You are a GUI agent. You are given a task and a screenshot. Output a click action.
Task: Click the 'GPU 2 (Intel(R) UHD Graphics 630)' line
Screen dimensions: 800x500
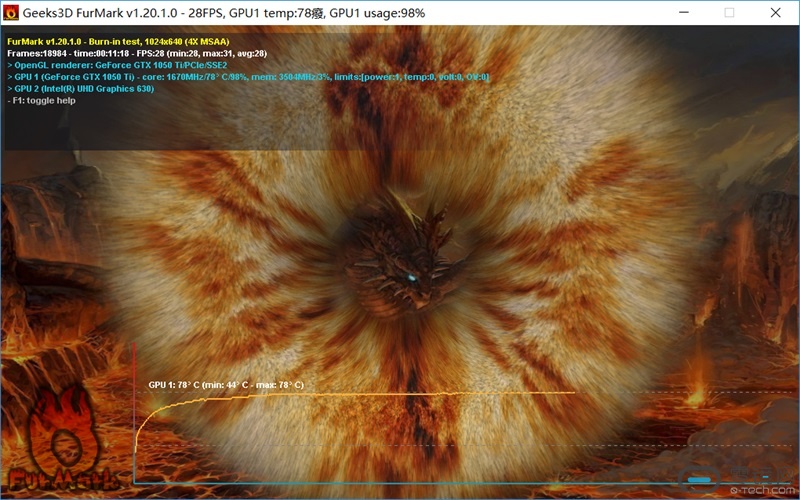pos(81,89)
